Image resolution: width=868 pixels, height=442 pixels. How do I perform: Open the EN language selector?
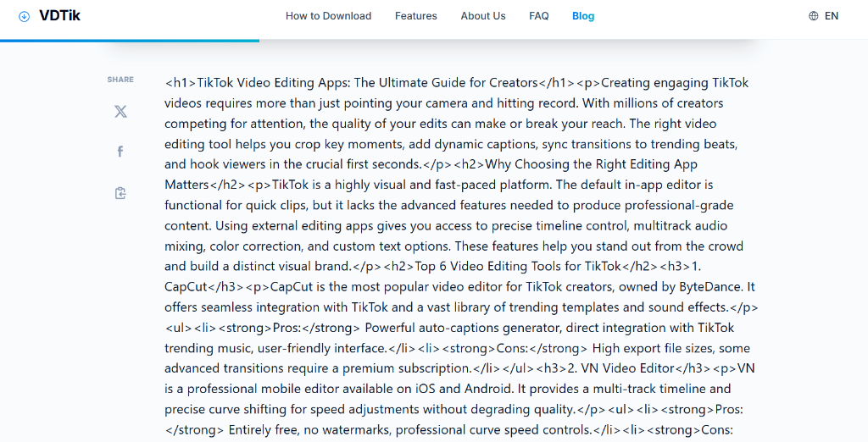click(x=832, y=16)
